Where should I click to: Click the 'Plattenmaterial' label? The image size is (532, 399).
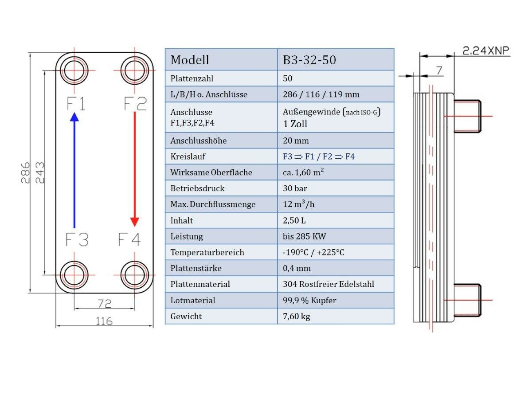(x=200, y=284)
